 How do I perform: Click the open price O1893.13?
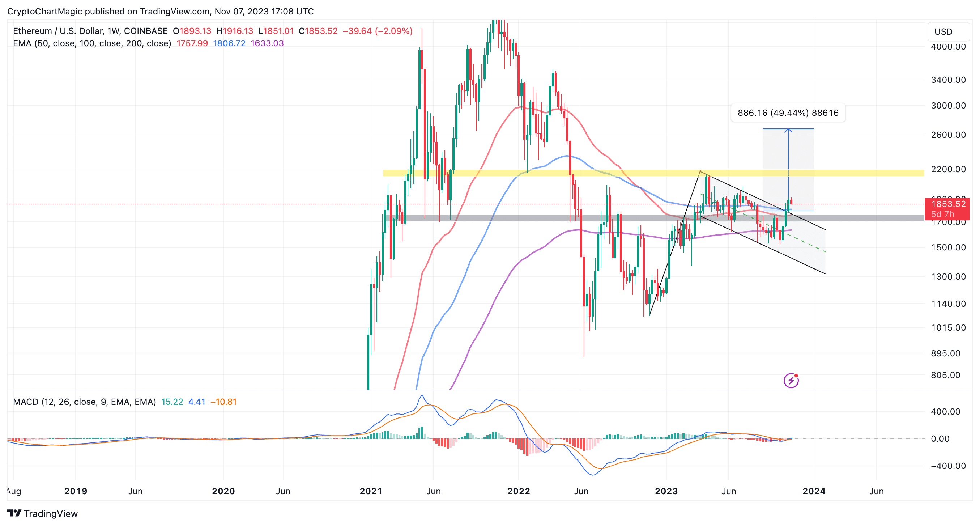(x=192, y=31)
